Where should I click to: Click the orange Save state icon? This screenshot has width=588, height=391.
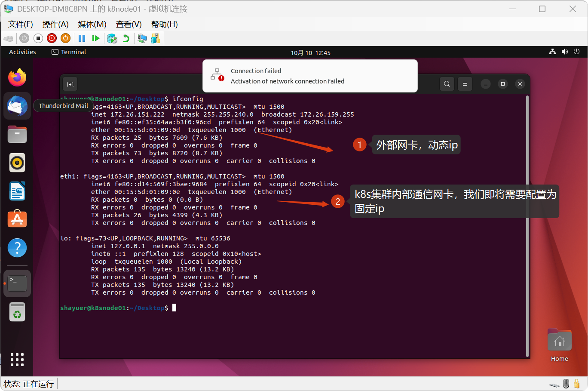[65, 38]
